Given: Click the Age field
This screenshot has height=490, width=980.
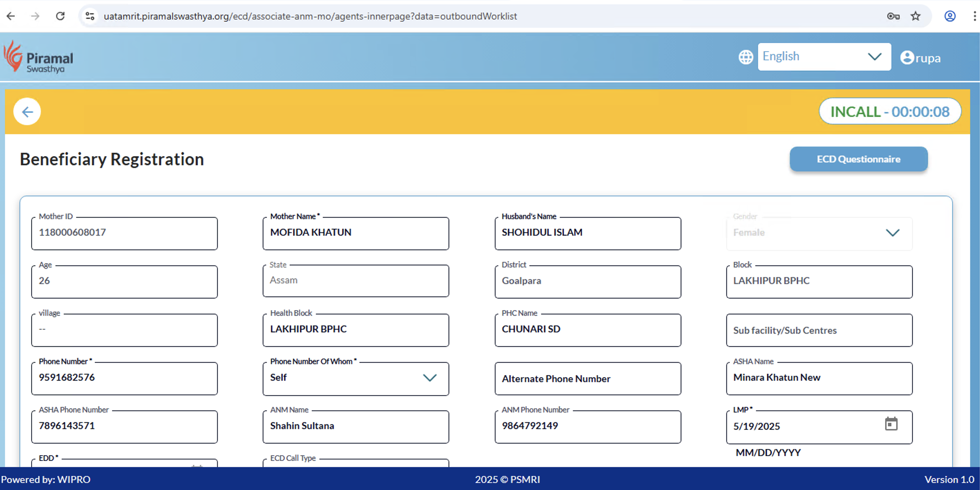Looking at the screenshot, I should pos(124,281).
